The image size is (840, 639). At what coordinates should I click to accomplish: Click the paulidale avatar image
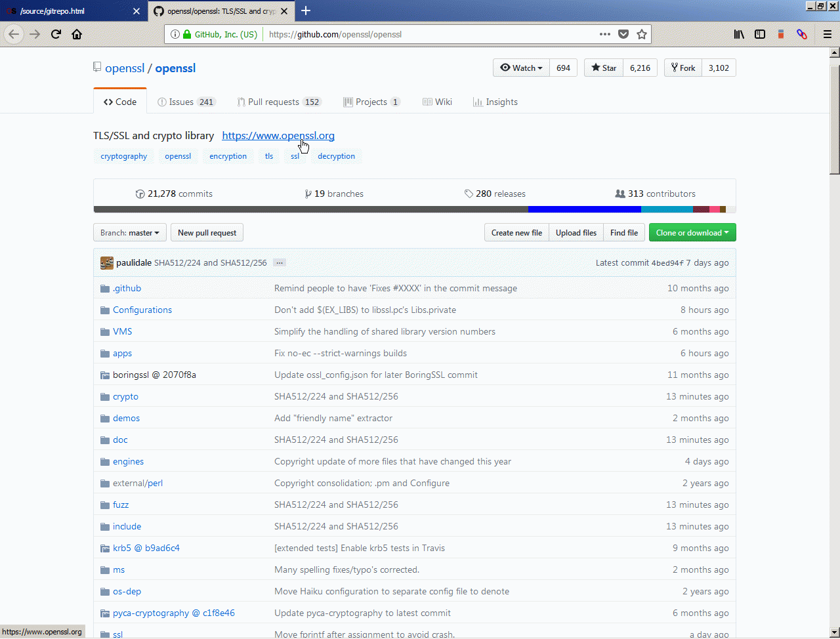(x=107, y=263)
